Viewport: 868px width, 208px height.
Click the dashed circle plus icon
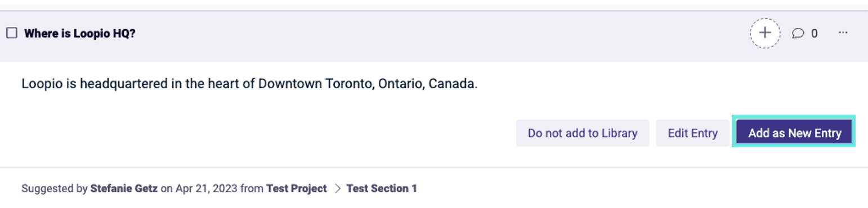click(x=764, y=33)
